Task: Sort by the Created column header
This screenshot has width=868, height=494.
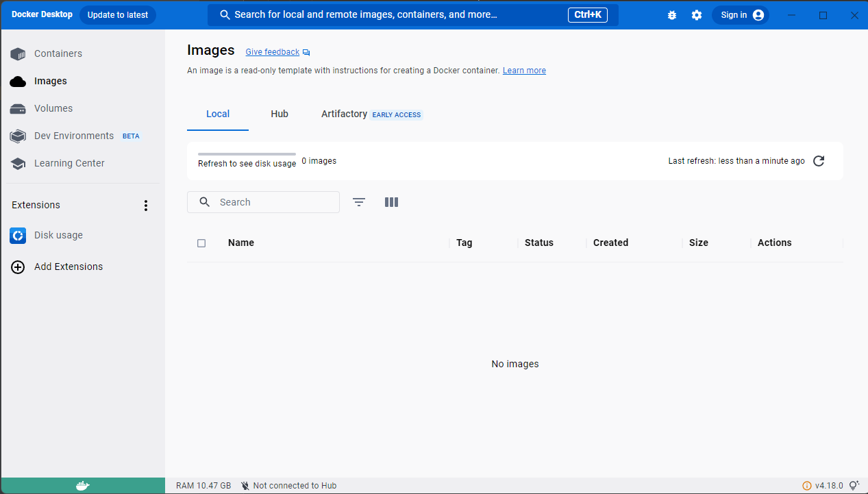Action: pyautogui.click(x=611, y=243)
